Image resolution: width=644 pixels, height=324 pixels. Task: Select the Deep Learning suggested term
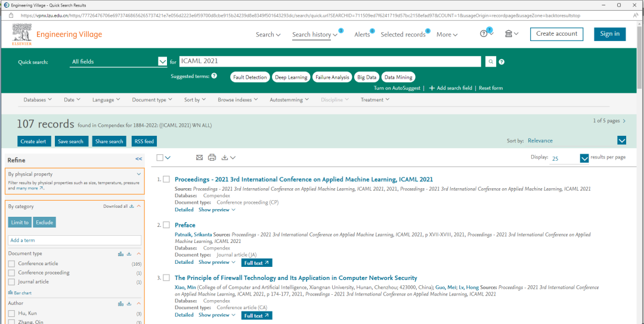[x=291, y=77]
